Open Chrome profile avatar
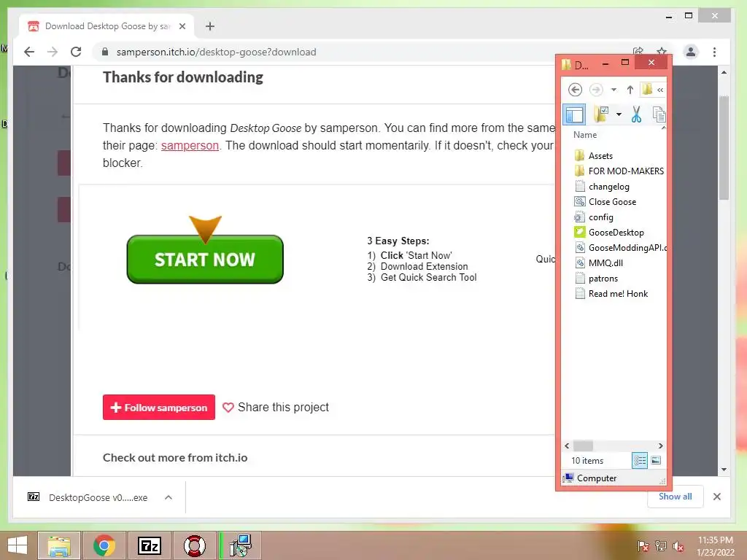This screenshot has width=747, height=560. 691,52
